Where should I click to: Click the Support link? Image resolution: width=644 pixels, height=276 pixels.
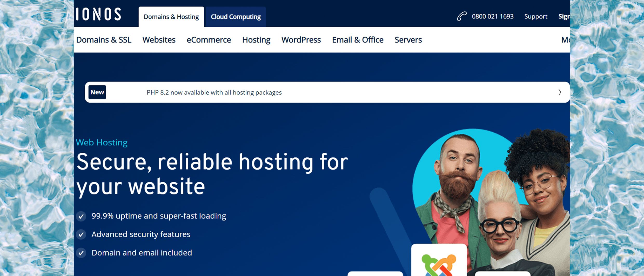tap(536, 16)
